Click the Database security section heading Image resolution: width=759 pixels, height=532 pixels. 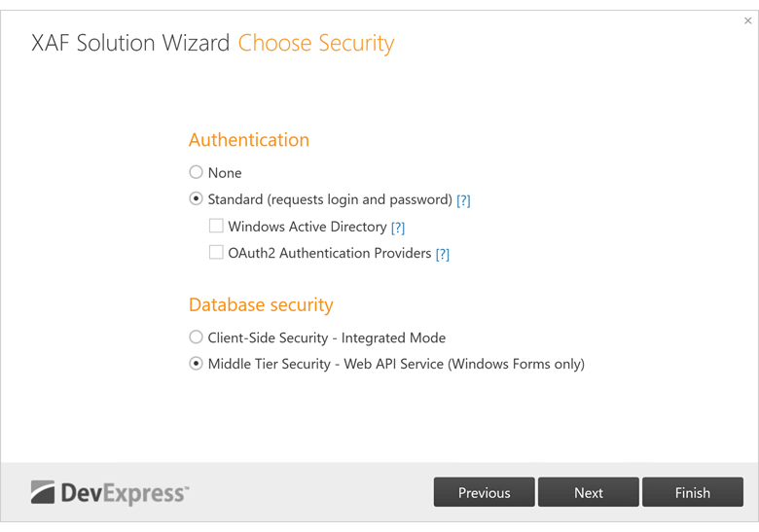(x=261, y=305)
